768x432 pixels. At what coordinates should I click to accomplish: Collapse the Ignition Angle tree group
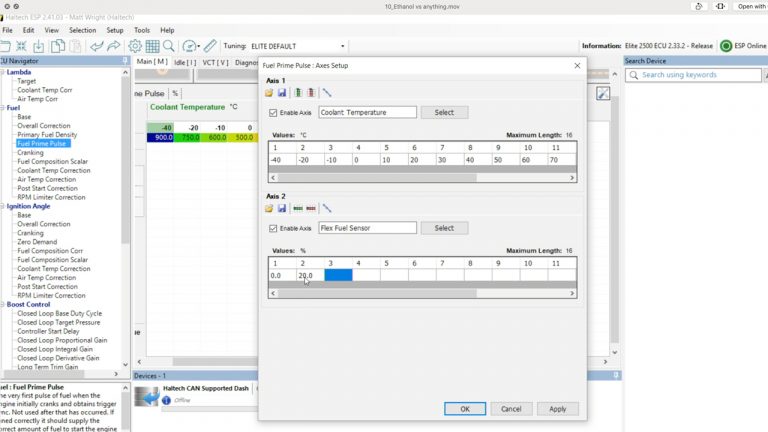tap(3, 206)
